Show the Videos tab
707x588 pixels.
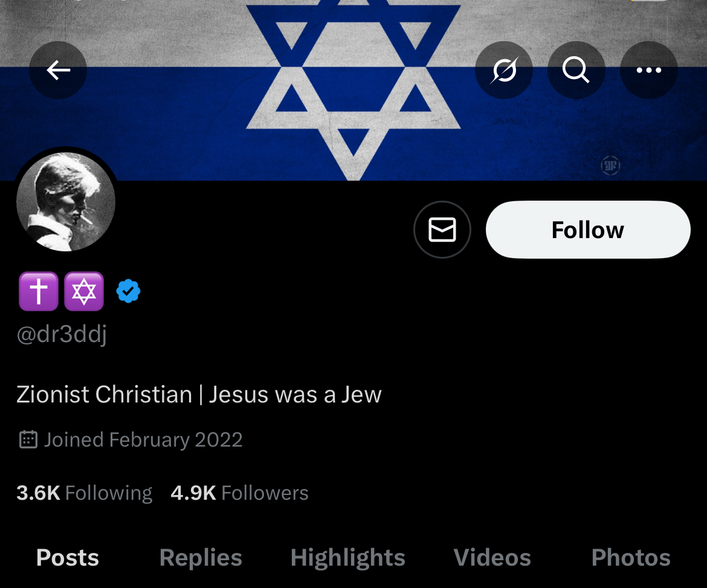pos(492,557)
